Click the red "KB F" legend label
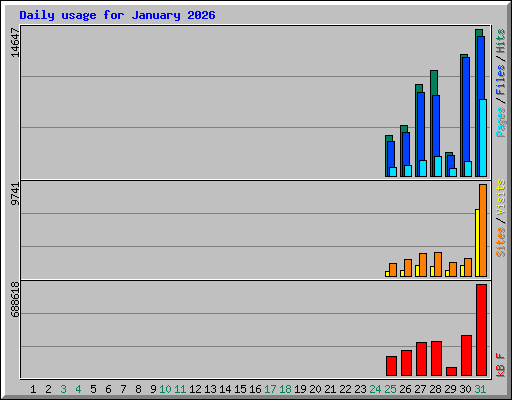 501,365
